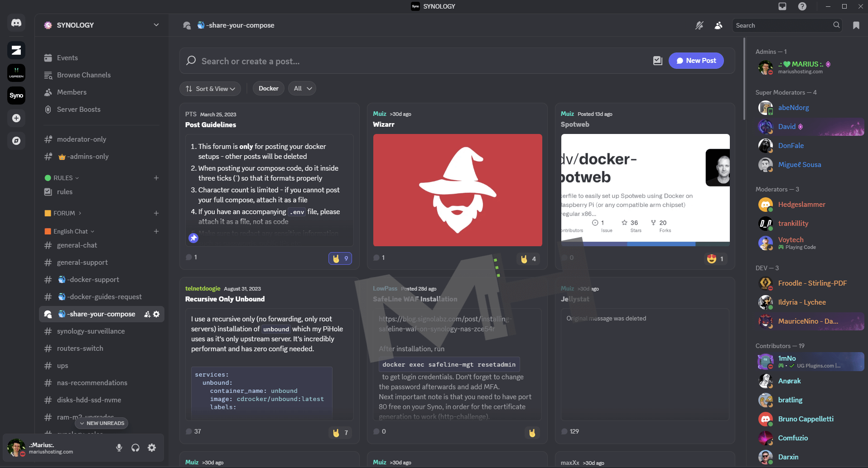
Task: Jump to NEW UNREADS below
Action: (102, 423)
